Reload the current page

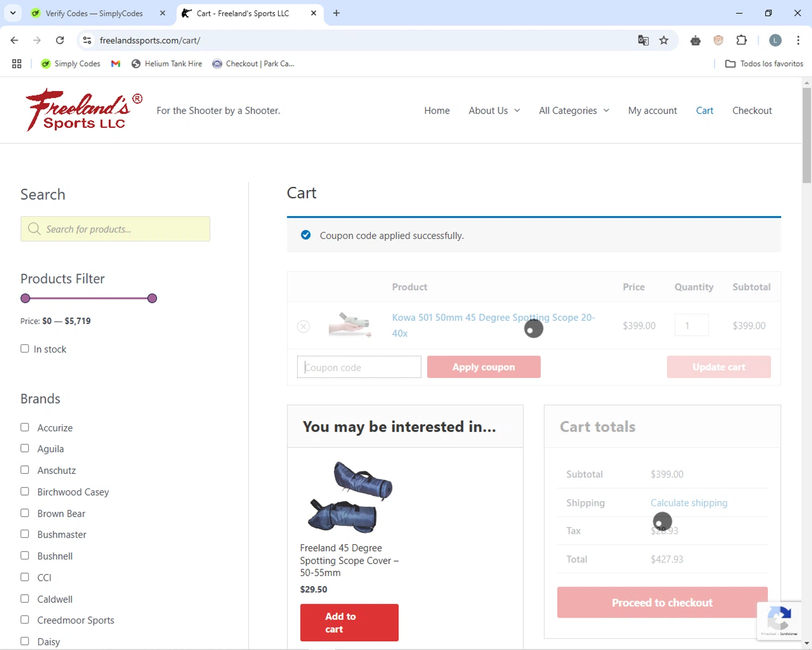60,40
